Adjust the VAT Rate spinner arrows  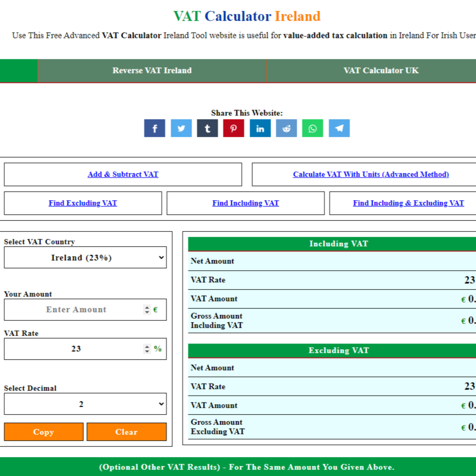click(147, 349)
